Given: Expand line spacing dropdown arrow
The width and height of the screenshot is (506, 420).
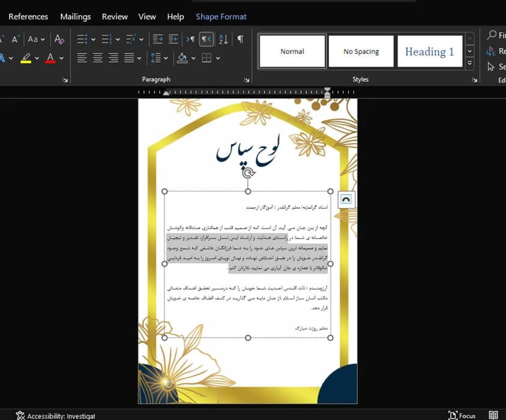Looking at the screenshot, I should pos(166,58).
